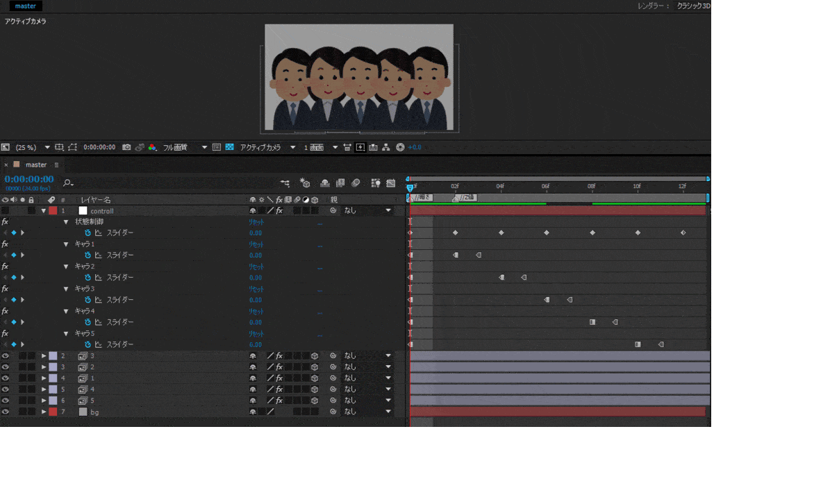Click the キャラ5 slider value field

point(256,345)
